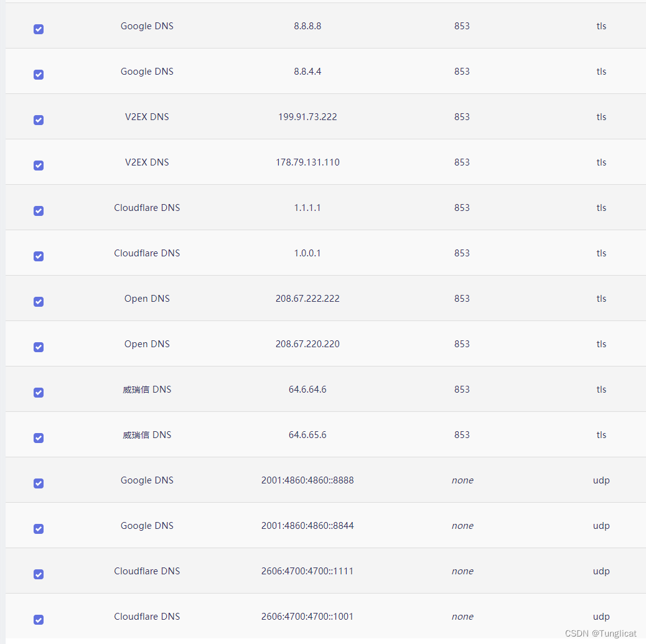This screenshot has width=646, height=644.
Task: Click the none port value in 2606:4700:4700::1001 row
Action: pos(462,617)
